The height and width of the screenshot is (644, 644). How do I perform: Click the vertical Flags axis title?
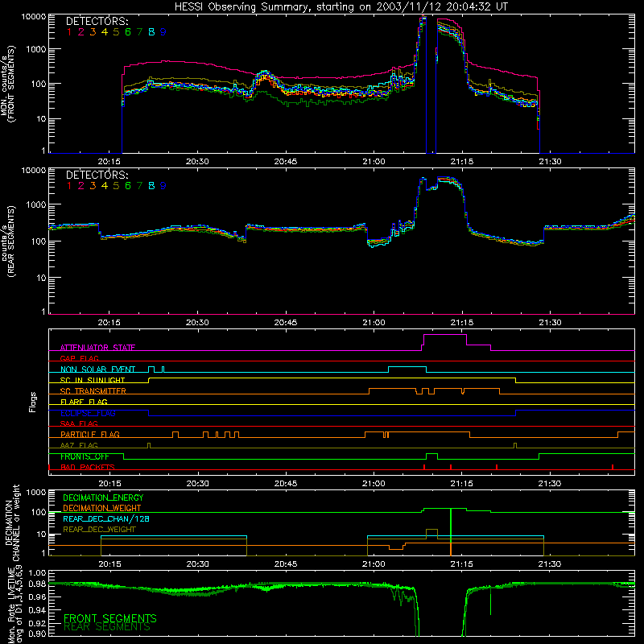click(33, 402)
